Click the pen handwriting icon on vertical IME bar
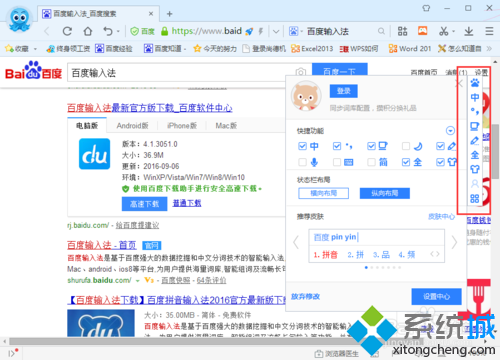The height and width of the screenshot is (360, 500). tap(475, 140)
